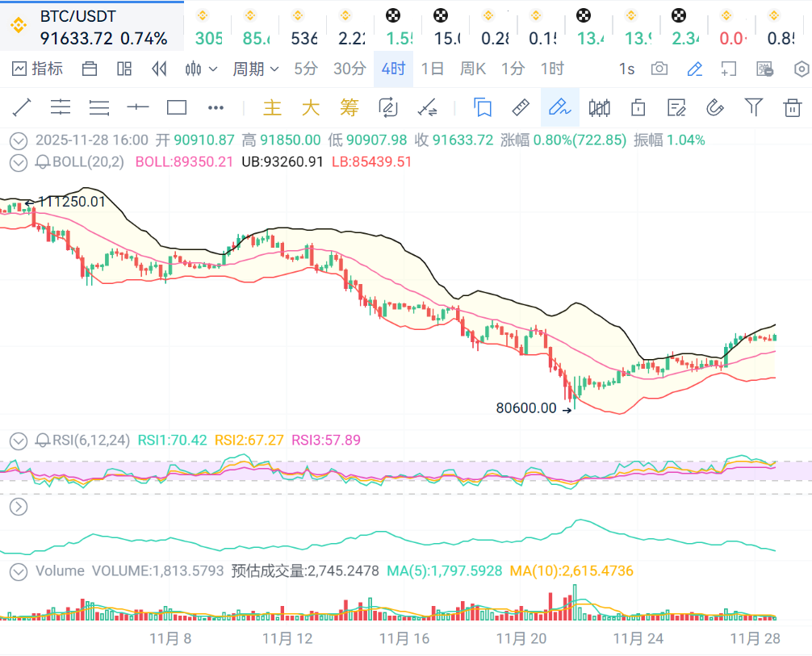Select the rectangle shape drawing tool
Screen dimensions: 812x656
tap(176, 107)
